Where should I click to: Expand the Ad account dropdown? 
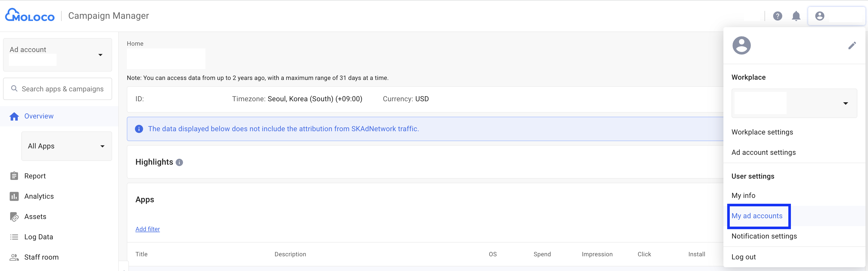[100, 55]
